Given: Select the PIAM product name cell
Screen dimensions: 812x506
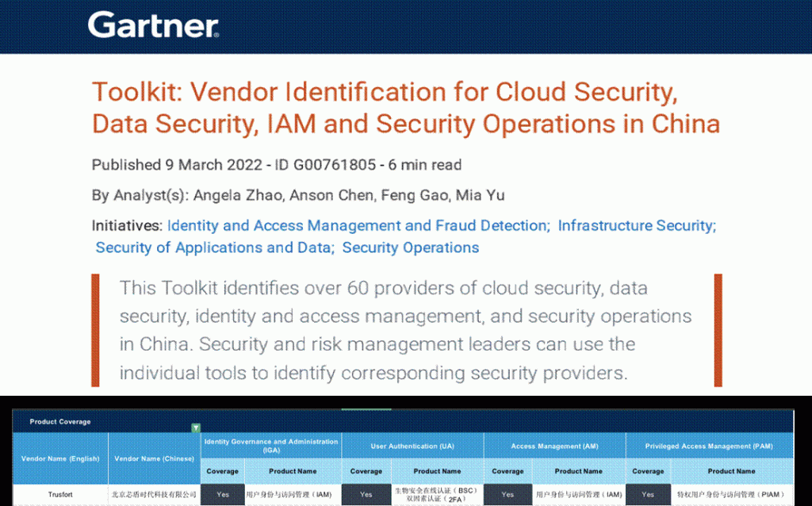Looking at the screenshot, I should tap(732, 495).
